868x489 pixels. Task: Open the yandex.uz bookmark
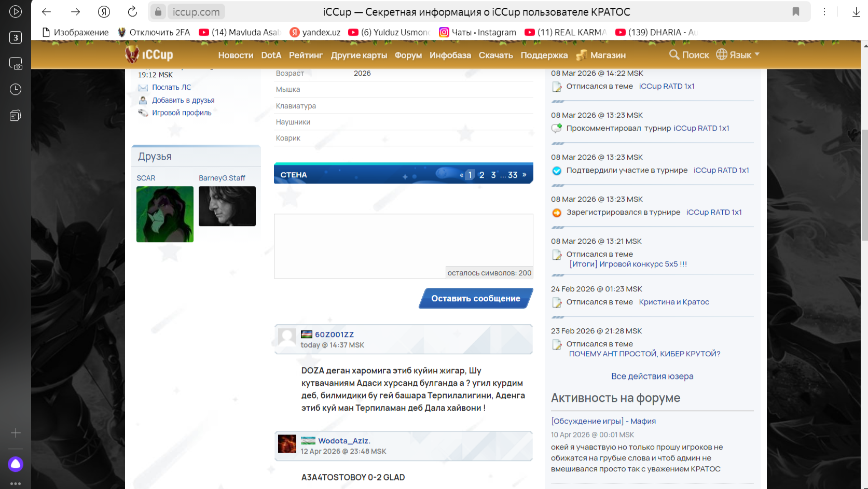pyautogui.click(x=315, y=32)
